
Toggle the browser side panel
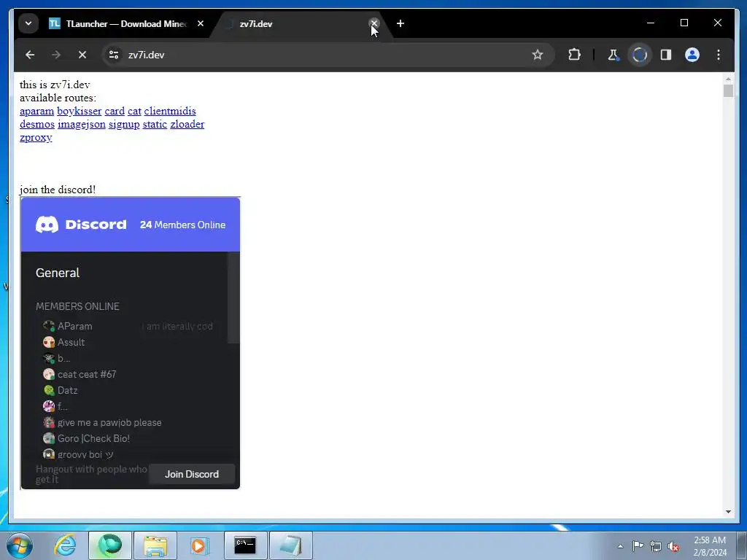[666, 55]
